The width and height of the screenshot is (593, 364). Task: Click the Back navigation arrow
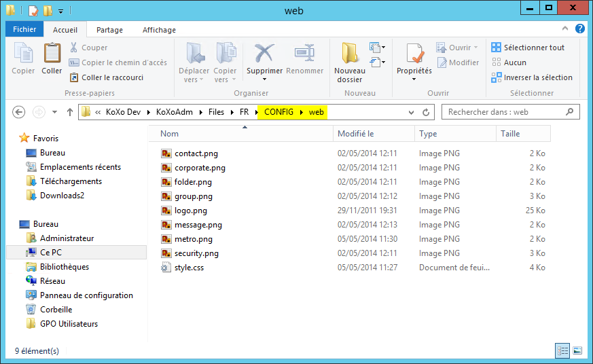click(18, 112)
